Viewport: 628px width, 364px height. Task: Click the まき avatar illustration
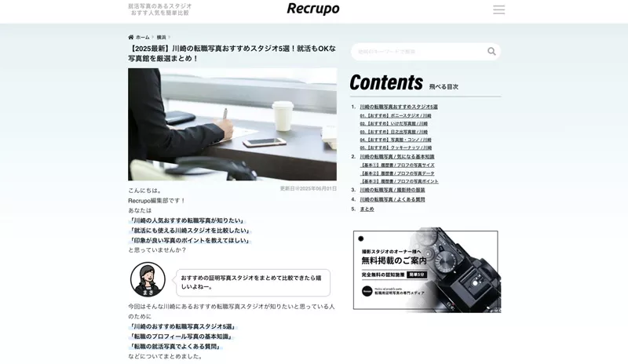click(x=148, y=279)
